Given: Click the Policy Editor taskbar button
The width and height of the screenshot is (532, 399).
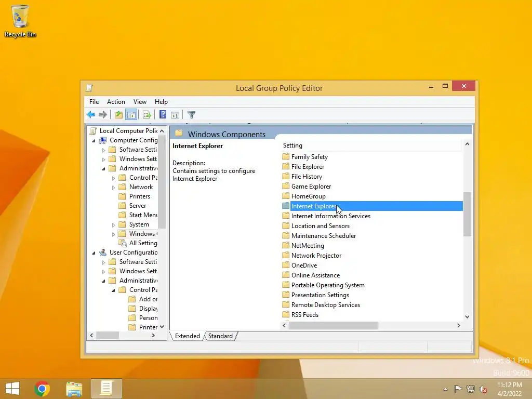Looking at the screenshot, I should click(x=106, y=389).
